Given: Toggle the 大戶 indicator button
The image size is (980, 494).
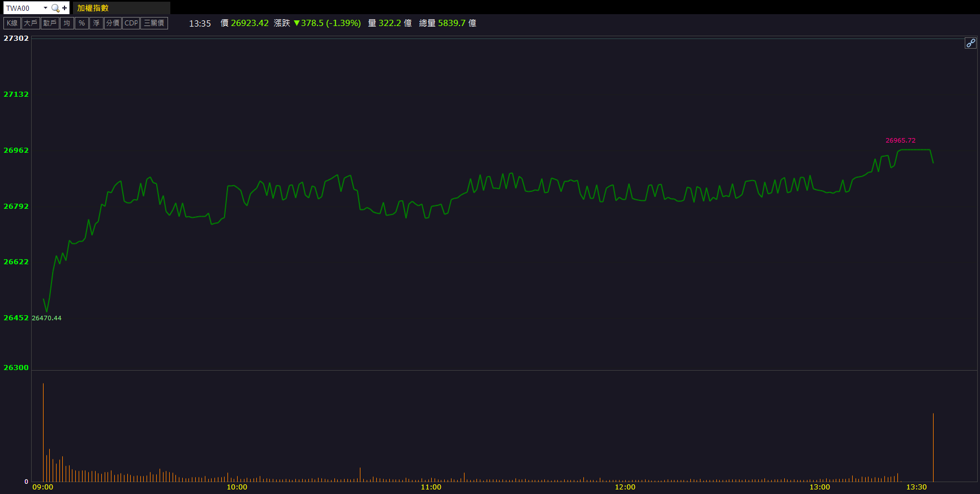Looking at the screenshot, I should tap(31, 23).
